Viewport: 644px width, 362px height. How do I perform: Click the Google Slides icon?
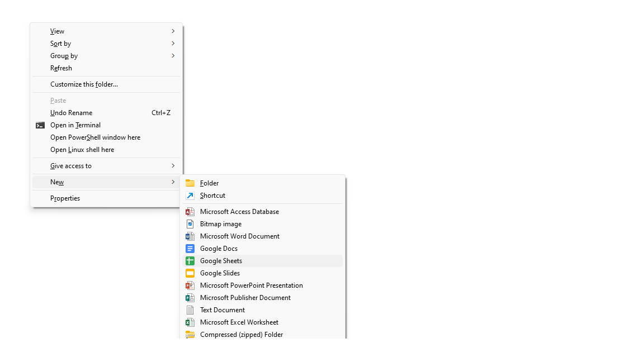(190, 273)
